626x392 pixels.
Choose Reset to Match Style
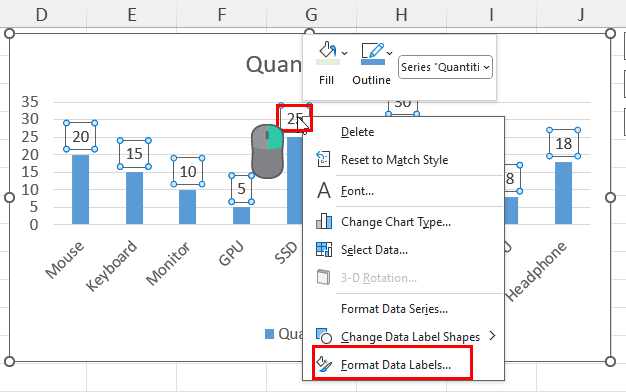click(x=404, y=160)
